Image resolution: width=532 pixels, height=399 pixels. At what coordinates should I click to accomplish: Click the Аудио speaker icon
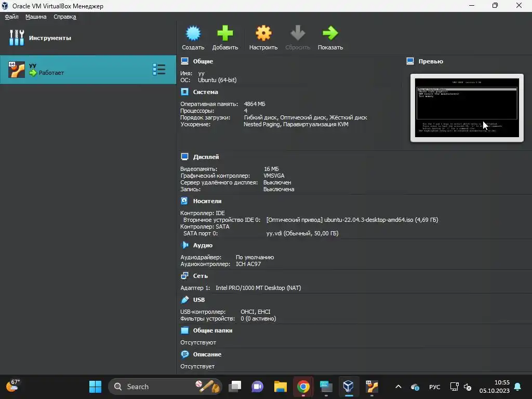(x=184, y=245)
